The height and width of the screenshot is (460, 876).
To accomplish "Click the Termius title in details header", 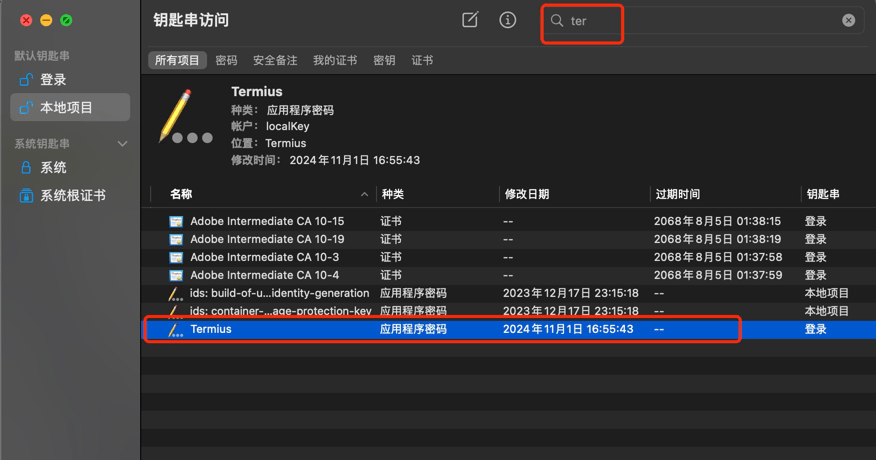I will click(257, 92).
